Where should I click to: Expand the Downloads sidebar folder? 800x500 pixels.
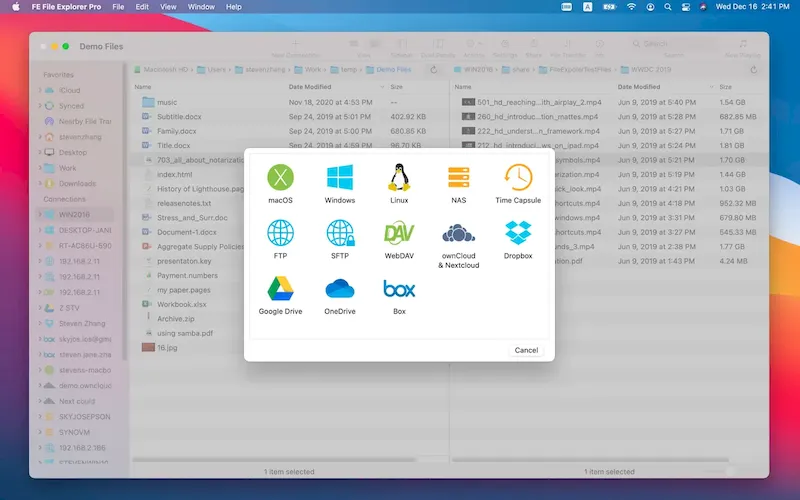[40, 183]
